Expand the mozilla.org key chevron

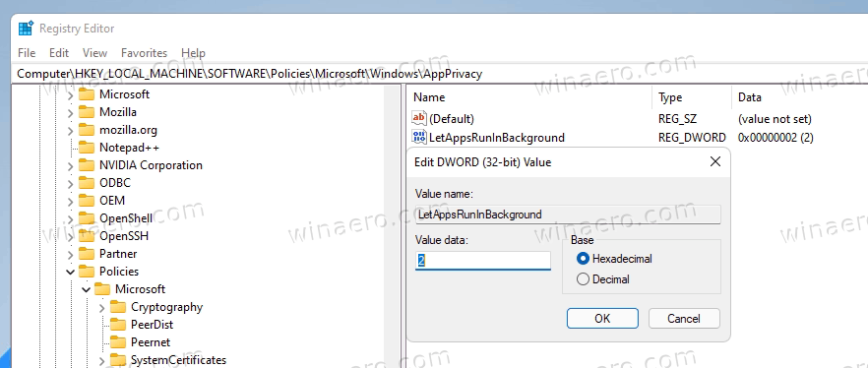pos(70,131)
